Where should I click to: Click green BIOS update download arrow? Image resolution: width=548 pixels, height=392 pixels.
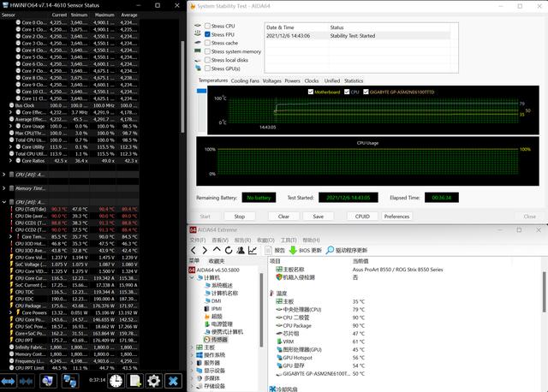[293, 250]
